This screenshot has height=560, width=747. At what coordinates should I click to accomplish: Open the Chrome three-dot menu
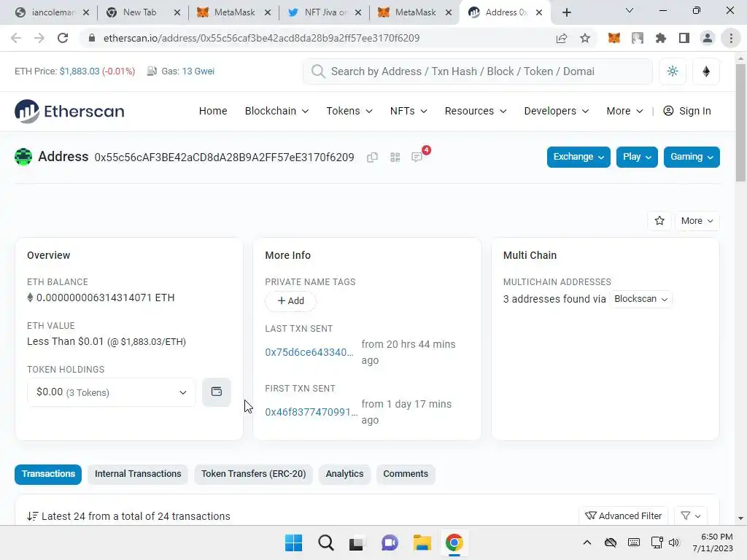731,38
